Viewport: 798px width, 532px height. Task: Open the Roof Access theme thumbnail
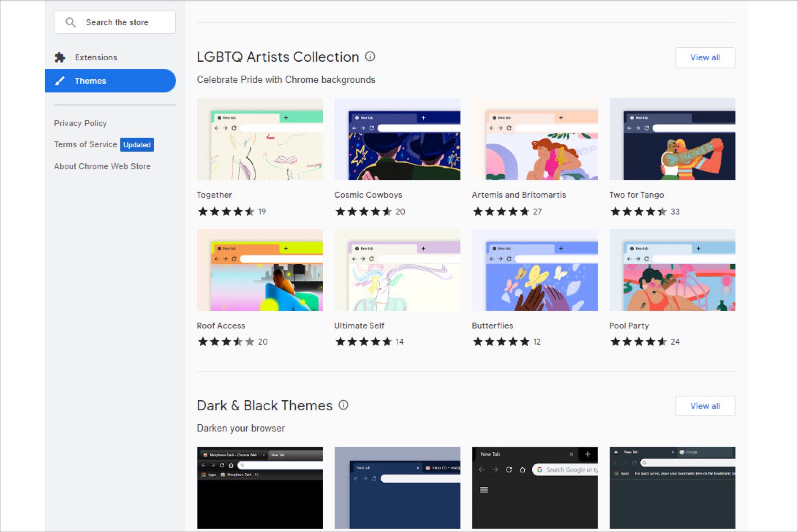click(x=260, y=270)
